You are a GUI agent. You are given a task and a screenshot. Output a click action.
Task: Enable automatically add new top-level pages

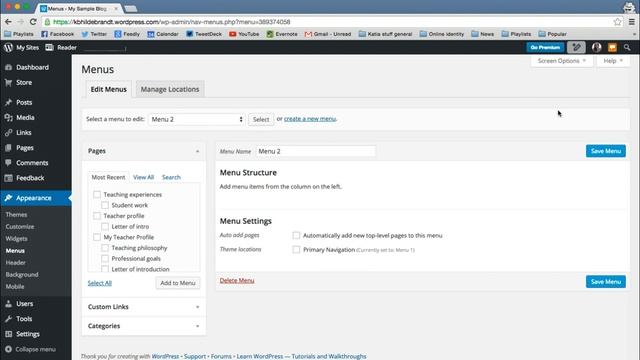296,236
